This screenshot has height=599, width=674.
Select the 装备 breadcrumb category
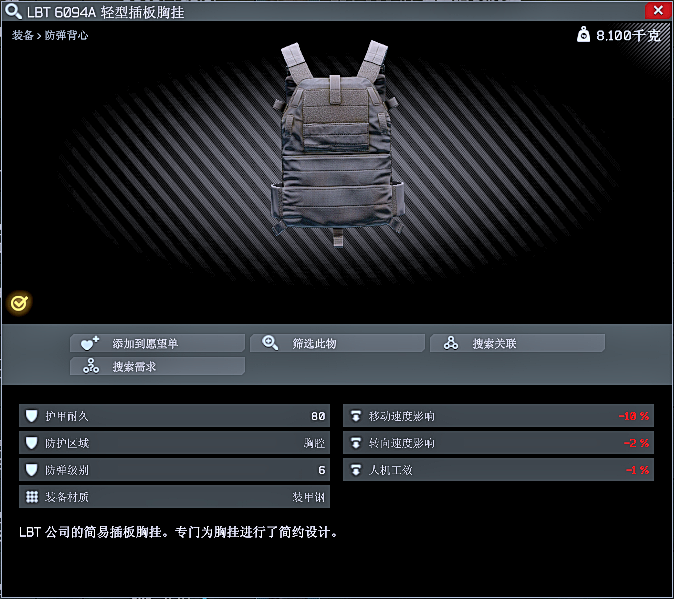[22, 35]
